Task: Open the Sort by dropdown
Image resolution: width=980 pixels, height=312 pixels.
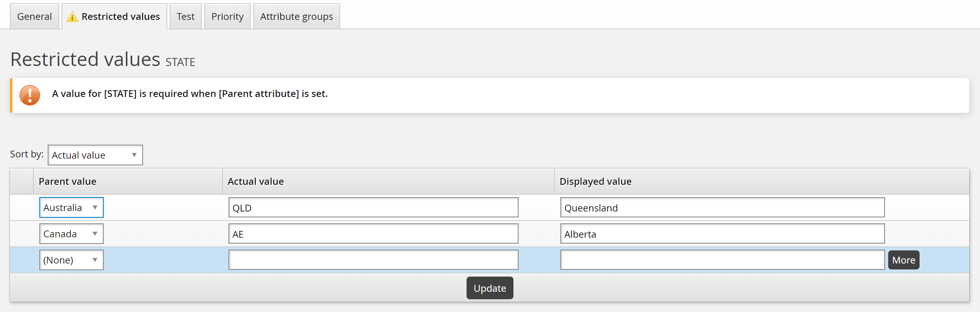Action: point(95,155)
